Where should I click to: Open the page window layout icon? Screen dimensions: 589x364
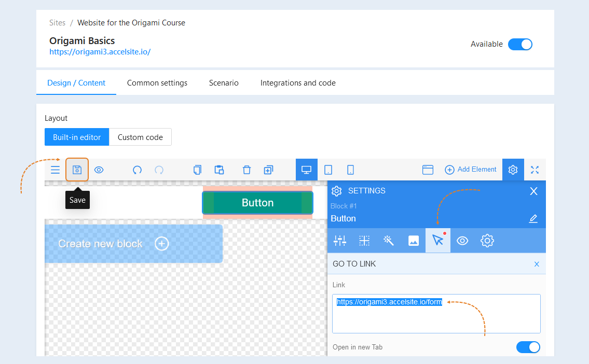click(428, 170)
